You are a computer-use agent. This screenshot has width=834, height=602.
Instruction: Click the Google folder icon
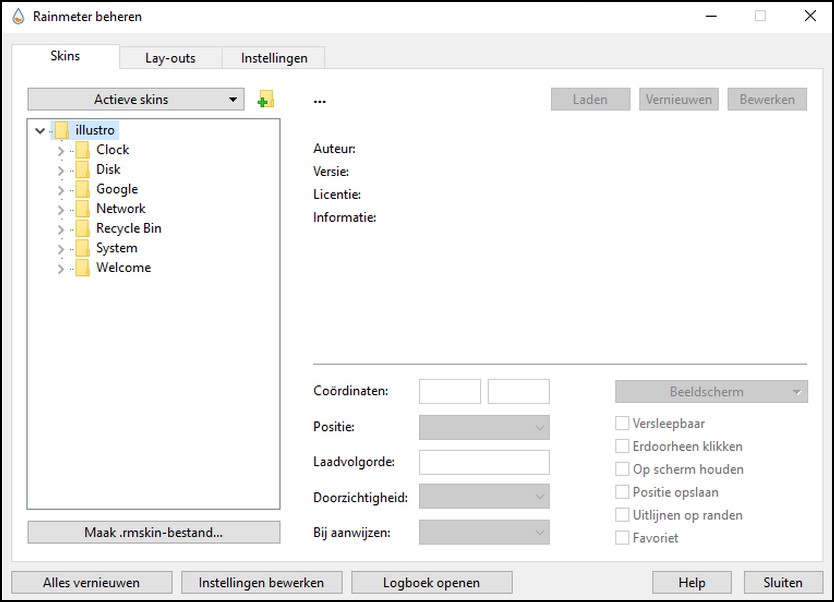pos(82,189)
